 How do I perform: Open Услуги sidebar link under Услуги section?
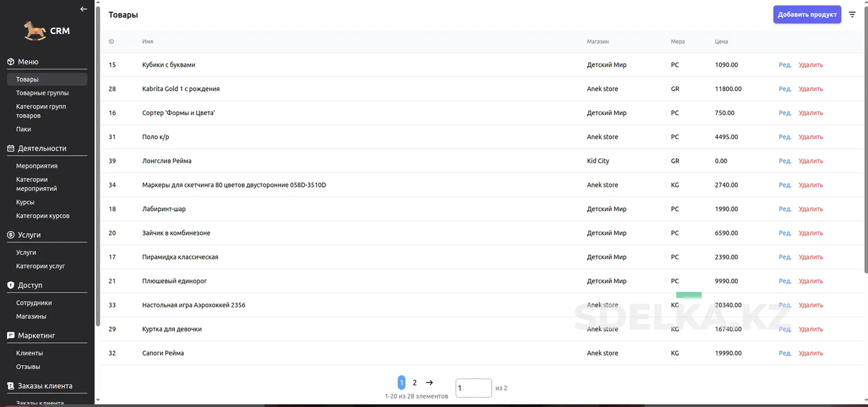(x=26, y=253)
